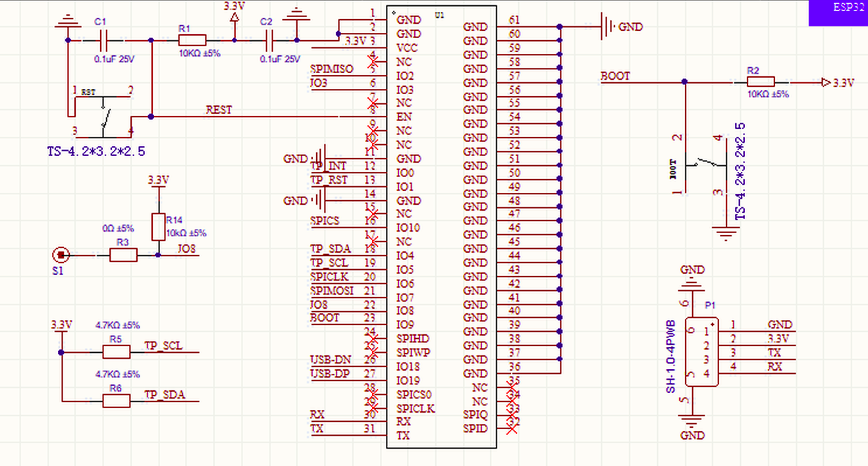The height and width of the screenshot is (466, 868).
Task: Select the 0Ω resistor R3
Action: tap(123, 255)
